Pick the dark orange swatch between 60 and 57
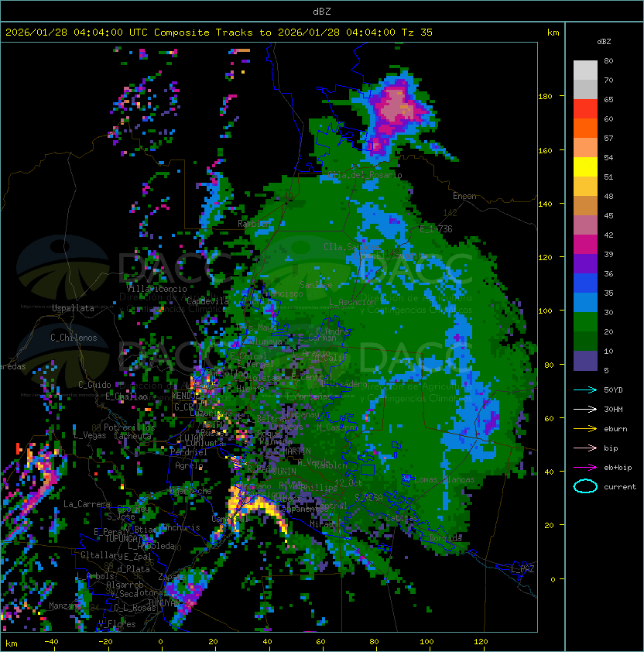The image size is (644, 652). (x=585, y=128)
